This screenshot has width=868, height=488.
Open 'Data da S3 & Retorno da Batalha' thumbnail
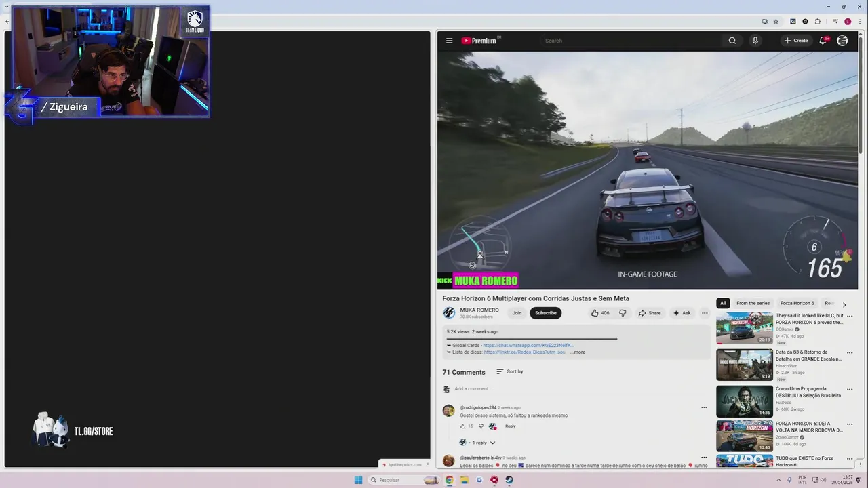point(745,365)
